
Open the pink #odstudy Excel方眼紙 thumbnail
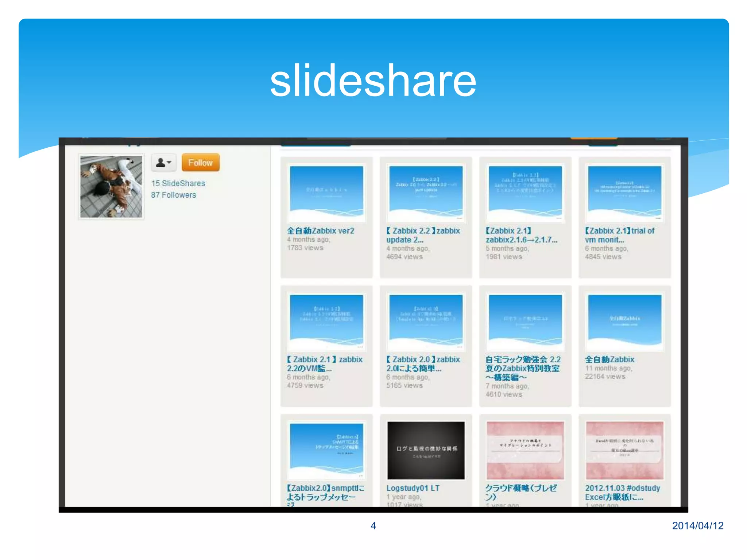coord(625,451)
